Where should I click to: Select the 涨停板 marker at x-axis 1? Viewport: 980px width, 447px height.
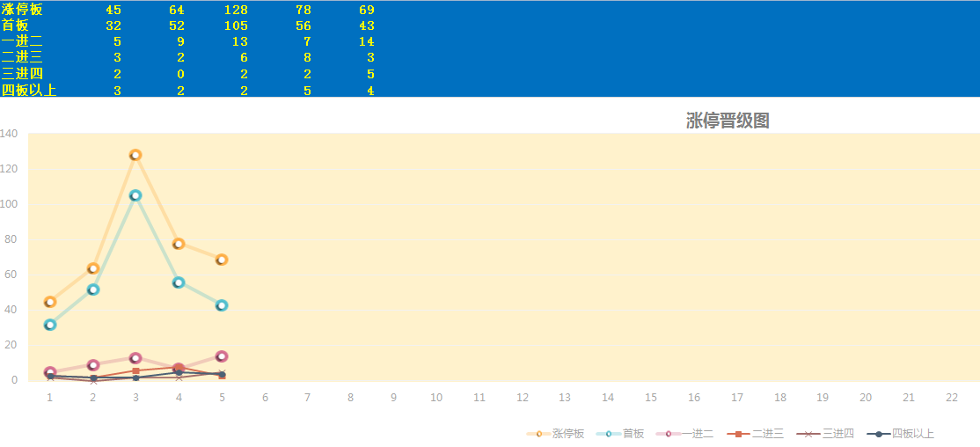click(x=50, y=302)
